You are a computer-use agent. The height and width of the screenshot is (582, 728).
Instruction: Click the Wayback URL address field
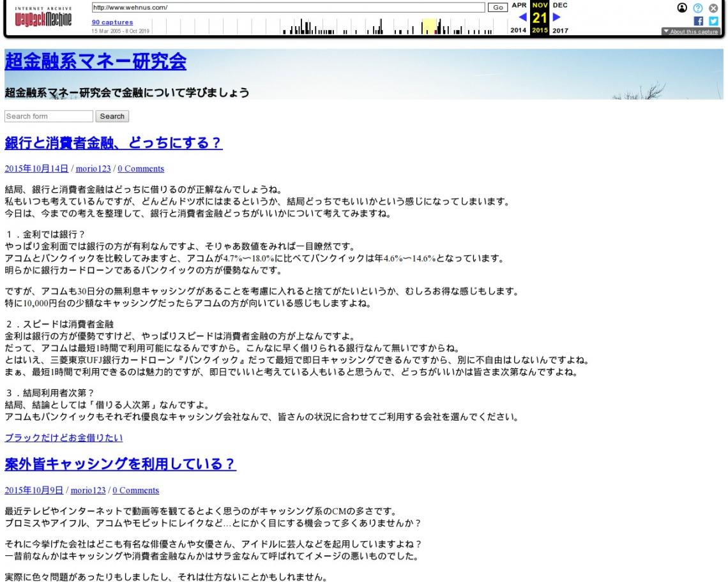pos(288,8)
